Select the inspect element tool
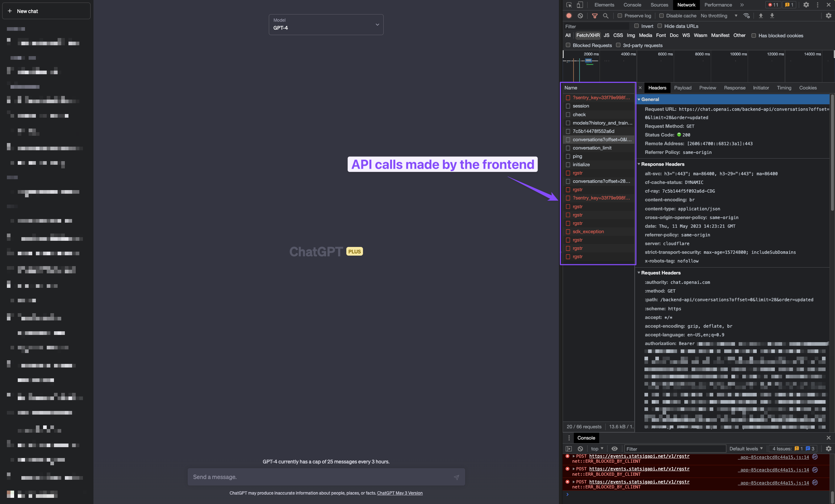Image resolution: width=835 pixels, height=504 pixels. click(x=569, y=5)
